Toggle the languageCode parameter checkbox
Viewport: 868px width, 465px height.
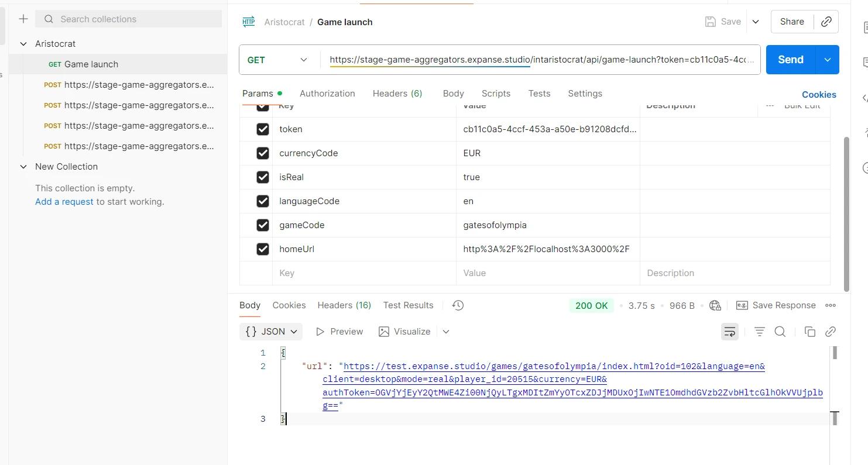click(x=263, y=201)
